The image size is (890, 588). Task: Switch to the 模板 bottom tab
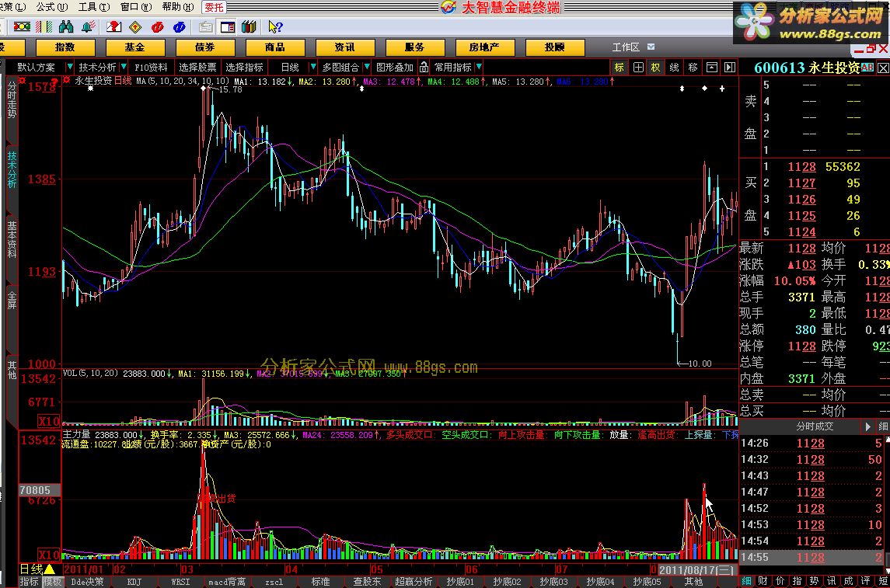pos(51,582)
